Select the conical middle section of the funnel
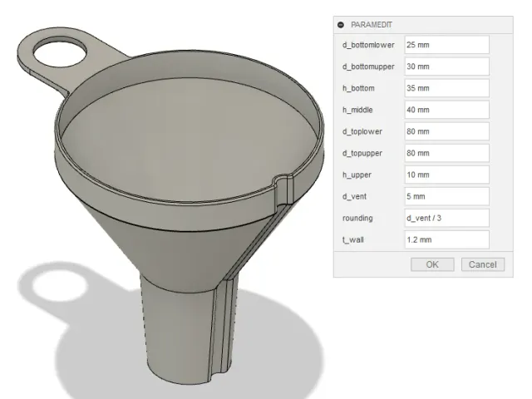 tap(183, 254)
